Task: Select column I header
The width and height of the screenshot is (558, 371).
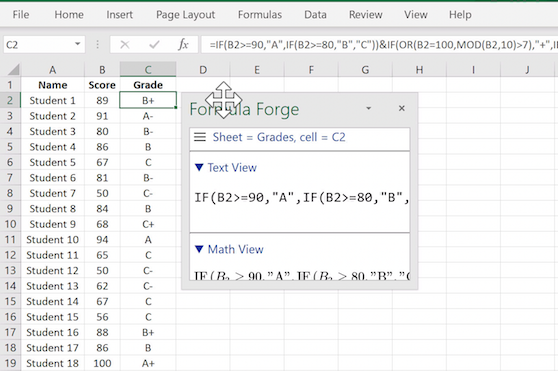Action: pyautogui.click(x=473, y=70)
